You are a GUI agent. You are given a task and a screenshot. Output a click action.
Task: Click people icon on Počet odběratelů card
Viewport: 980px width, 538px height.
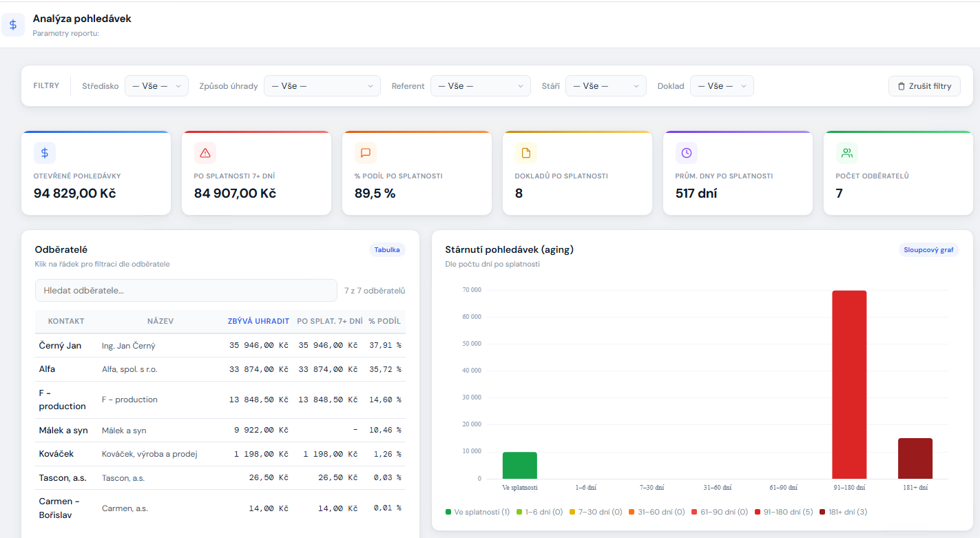tap(846, 153)
